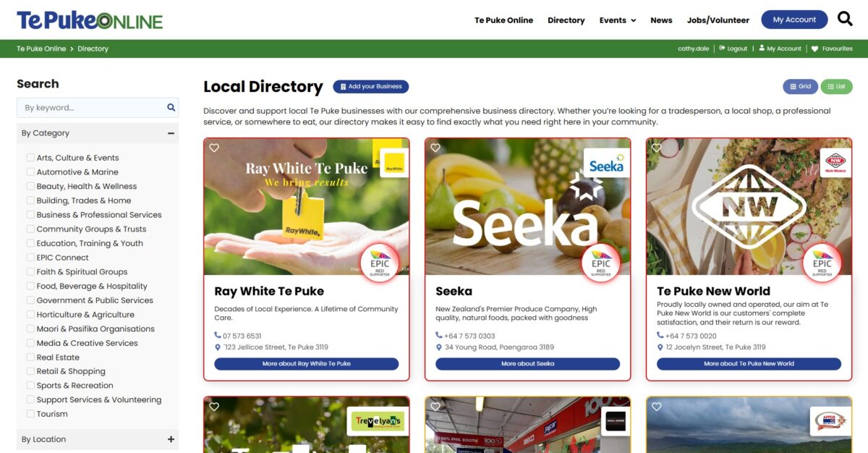Favourite the 100% Home card heart icon

click(x=435, y=407)
